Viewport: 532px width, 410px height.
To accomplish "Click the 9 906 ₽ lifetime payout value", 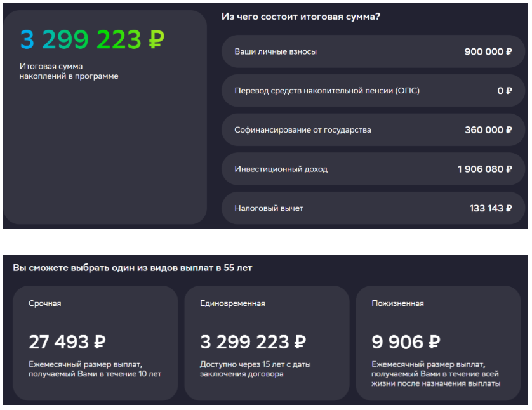I will [406, 342].
